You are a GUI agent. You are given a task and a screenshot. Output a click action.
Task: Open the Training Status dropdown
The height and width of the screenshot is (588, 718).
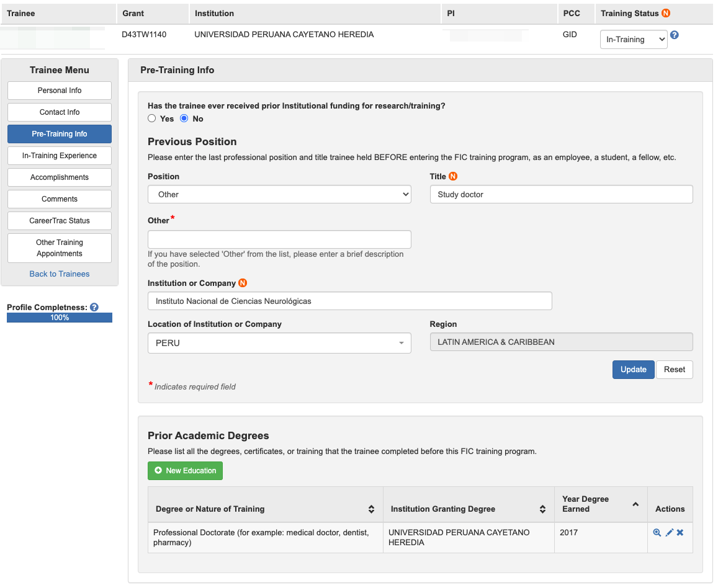pyautogui.click(x=633, y=40)
